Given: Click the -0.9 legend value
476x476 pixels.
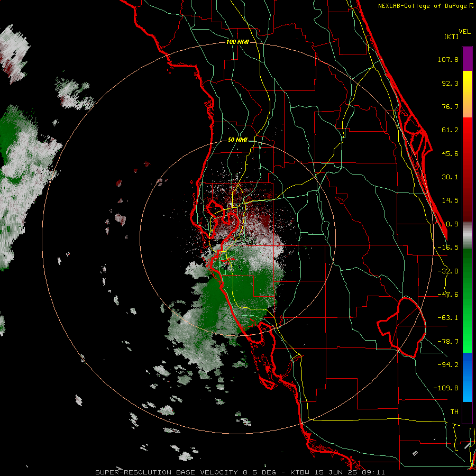Looking at the screenshot, I should [450, 224].
